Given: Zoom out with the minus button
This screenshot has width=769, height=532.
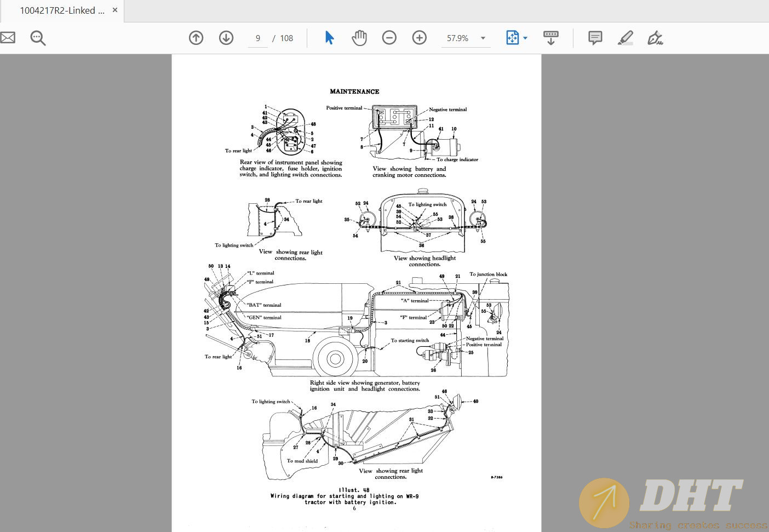Looking at the screenshot, I should click(x=389, y=38).
